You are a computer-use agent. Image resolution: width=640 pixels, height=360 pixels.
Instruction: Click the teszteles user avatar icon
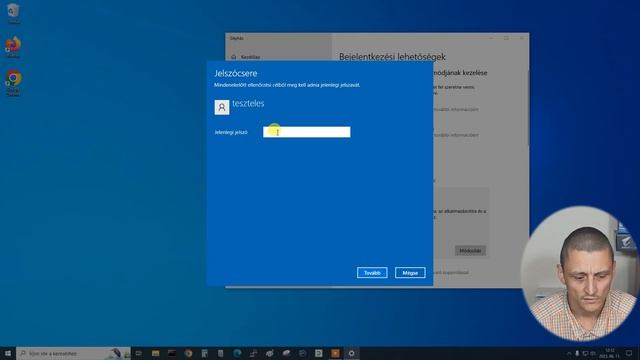tap(222, 107)
